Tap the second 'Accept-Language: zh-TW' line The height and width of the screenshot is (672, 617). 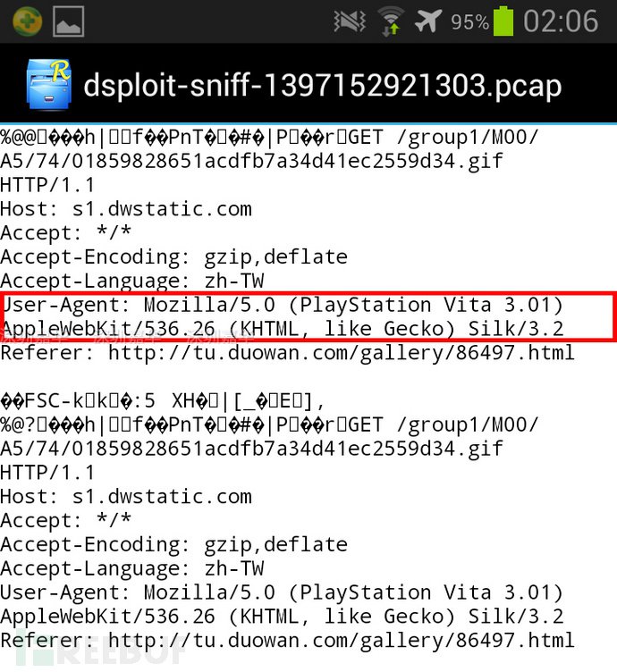click(x=132, y=569)
